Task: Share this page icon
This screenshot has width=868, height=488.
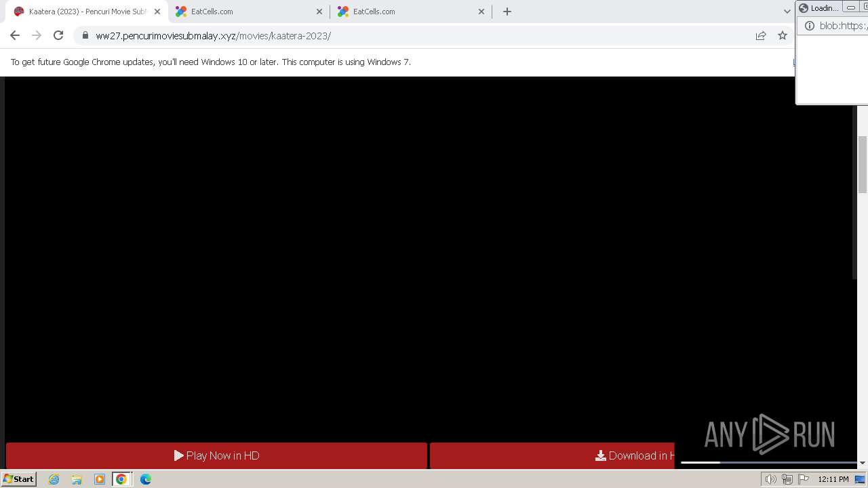Action: [761, 35]
